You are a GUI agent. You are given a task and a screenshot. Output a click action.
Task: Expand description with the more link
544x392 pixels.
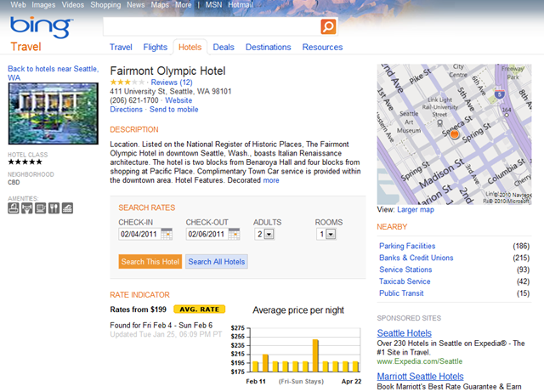coord(271,180)
